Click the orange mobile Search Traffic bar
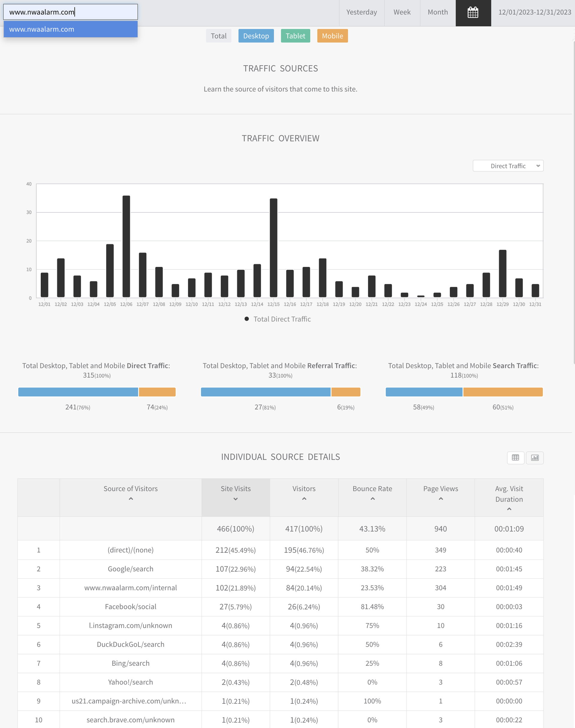575x728 pixels. click(x=503, y=392)
